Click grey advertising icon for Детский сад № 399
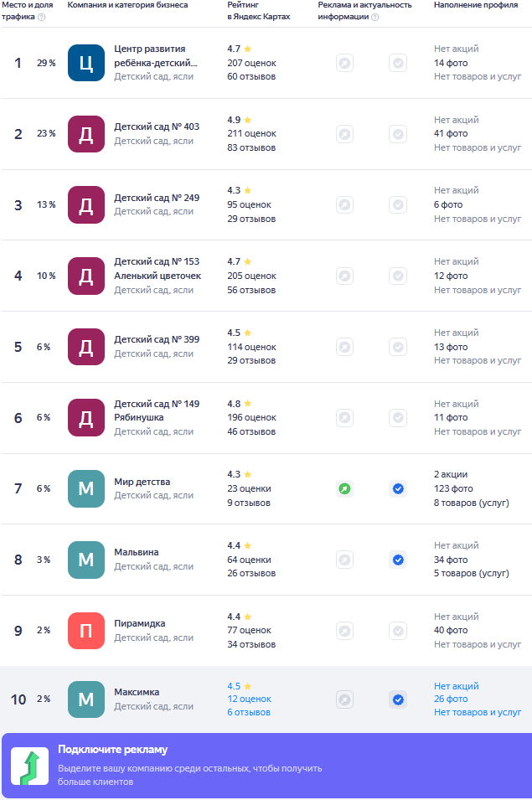The height and width of the screenshot is (800, 532). [x=344, y=347]
